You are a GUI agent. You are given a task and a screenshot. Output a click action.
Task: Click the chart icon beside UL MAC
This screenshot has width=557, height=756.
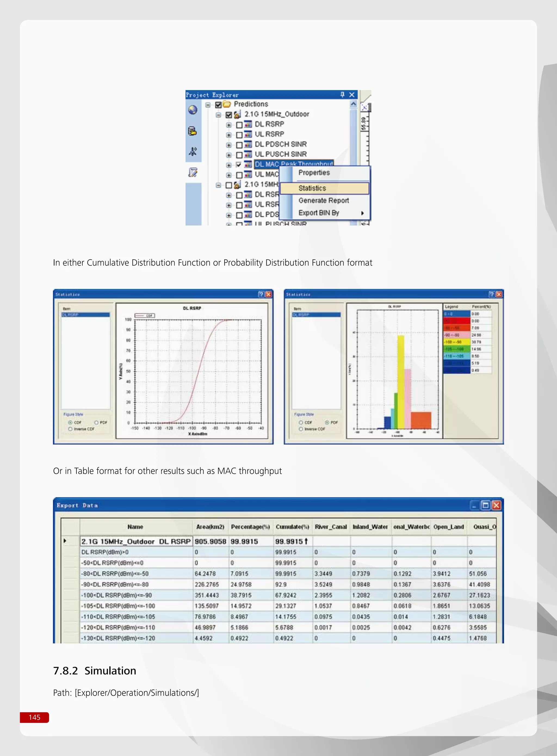point(248,174)
